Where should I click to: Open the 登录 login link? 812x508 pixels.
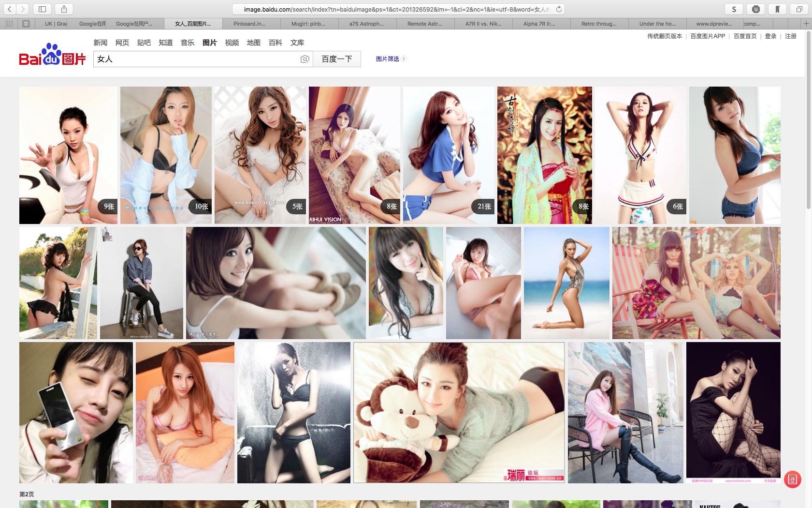coord(771,36)
